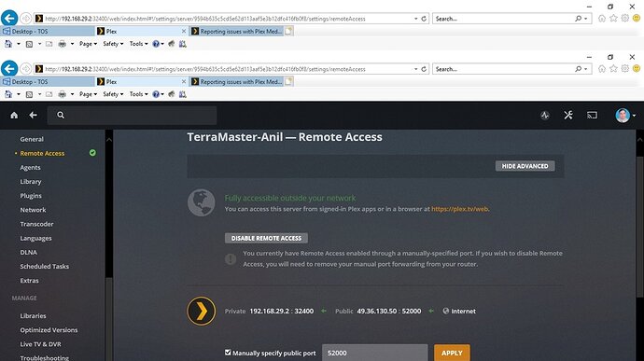Open the https://plex.tv/web link
The width and height of the screenshot is (644, 361).
[x=459, y=209]
